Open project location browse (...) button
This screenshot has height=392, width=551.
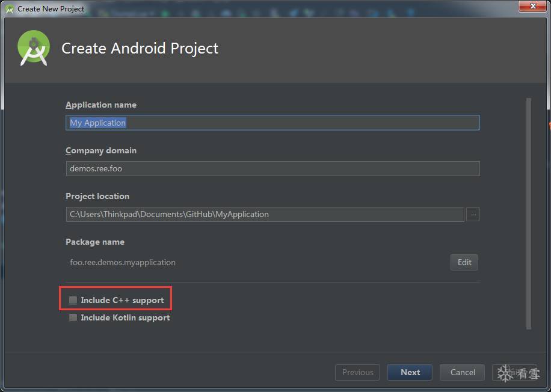click(473, 214)
